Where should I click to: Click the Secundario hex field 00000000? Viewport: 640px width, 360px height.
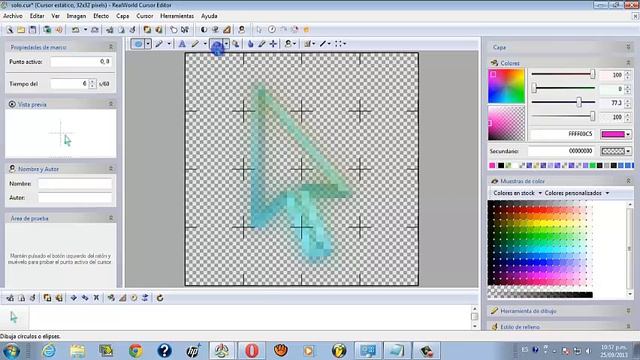pyautogui.click(x=561, y=151)
